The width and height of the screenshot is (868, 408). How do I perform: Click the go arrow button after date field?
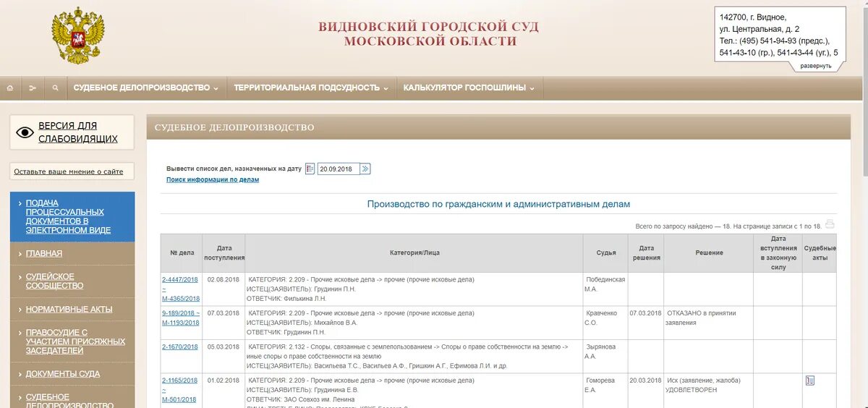pyautogui.click(x=365, y=169)
